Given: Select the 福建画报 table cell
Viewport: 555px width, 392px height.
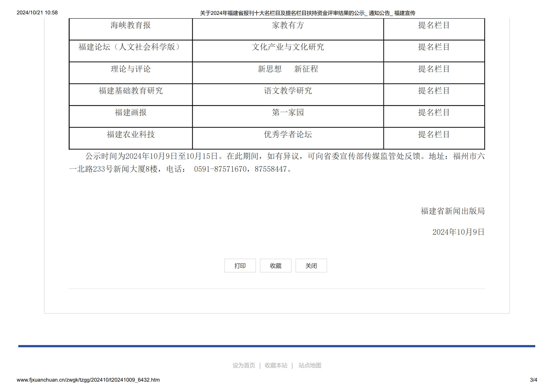Looking at the screenshot, I should pyautogui.click(x=130, y=112).
